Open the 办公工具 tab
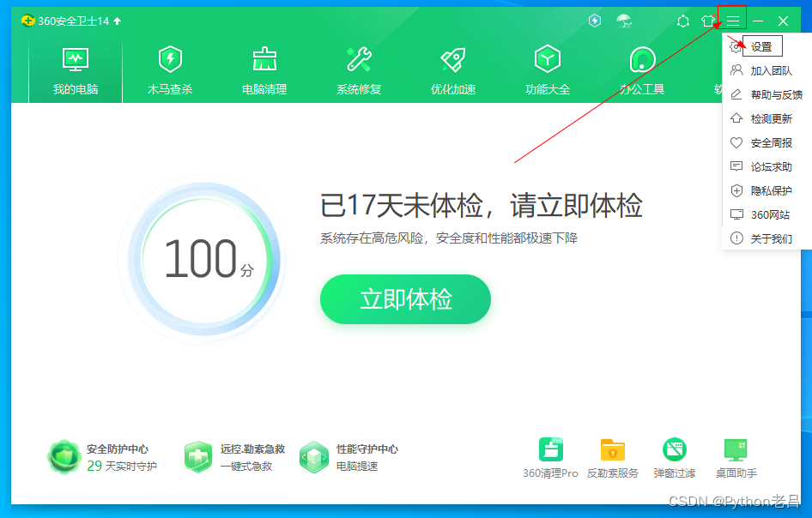The width and height of the screenshot is (812, 518). (642, 70)
